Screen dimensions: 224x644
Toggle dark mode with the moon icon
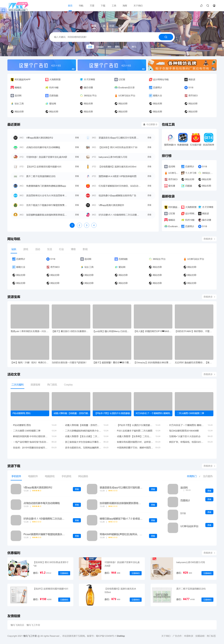(201, 5)
